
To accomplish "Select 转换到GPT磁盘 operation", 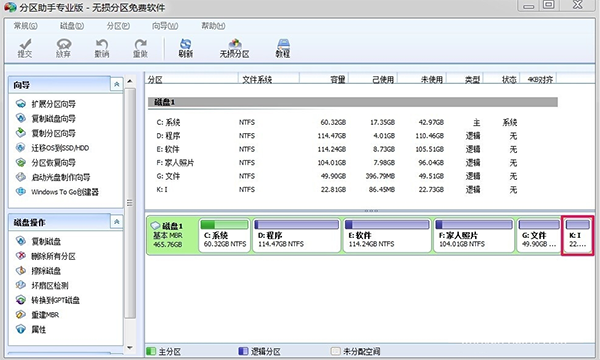I will (x=48, y=300).
